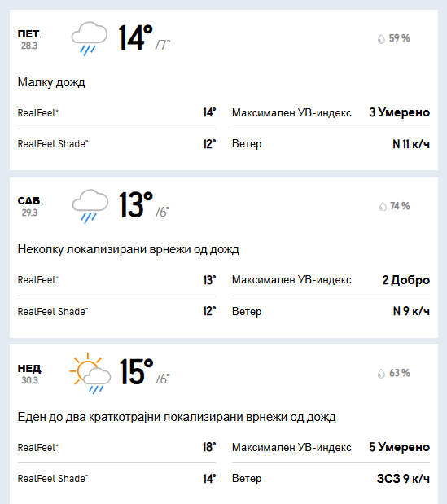Screen dimensions: 447x504
Task: Click the ЗСЗ 9 к/ч wind value
Action: (x=403, y=479)
